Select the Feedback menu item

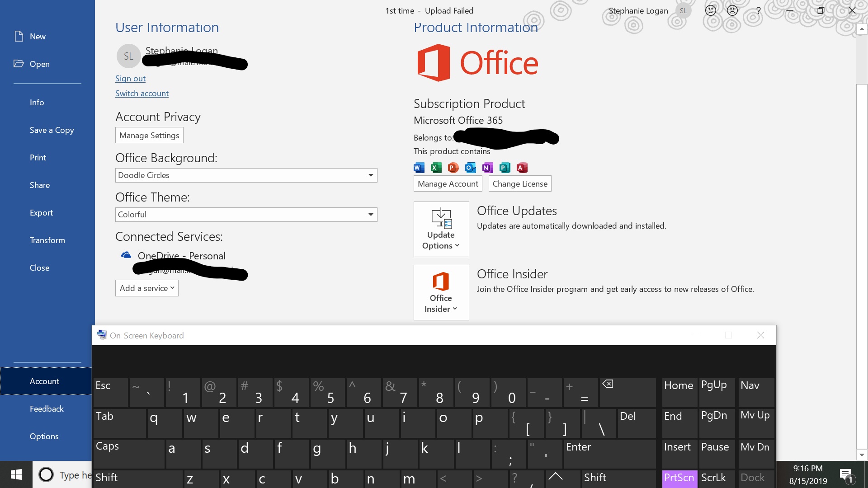pos(47,408)
